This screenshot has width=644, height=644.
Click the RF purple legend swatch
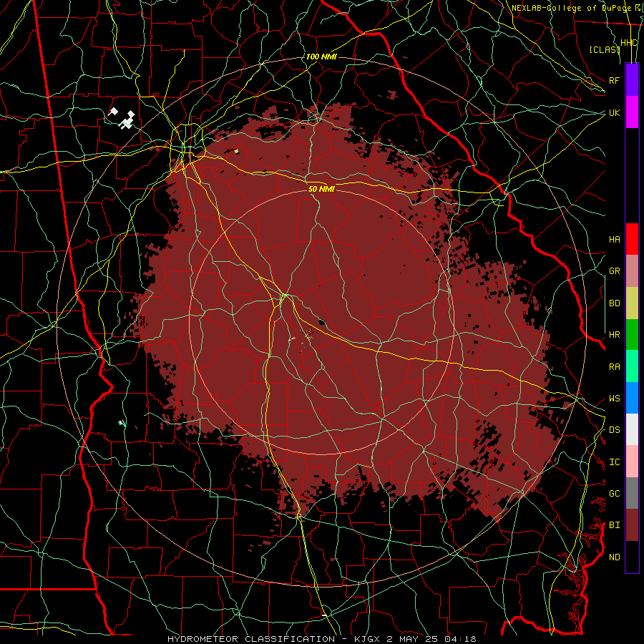click(632, 80)
